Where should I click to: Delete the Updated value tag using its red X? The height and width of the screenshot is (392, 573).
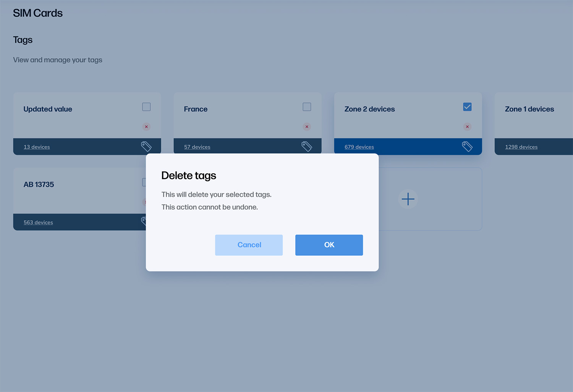coord(146,127)
